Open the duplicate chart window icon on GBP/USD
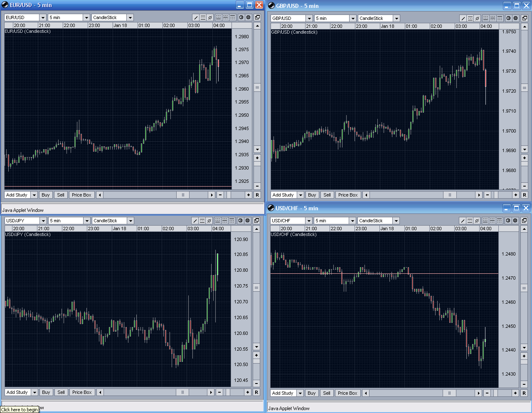The width and height of the screenshot is (532, 413). pos(524,17)
